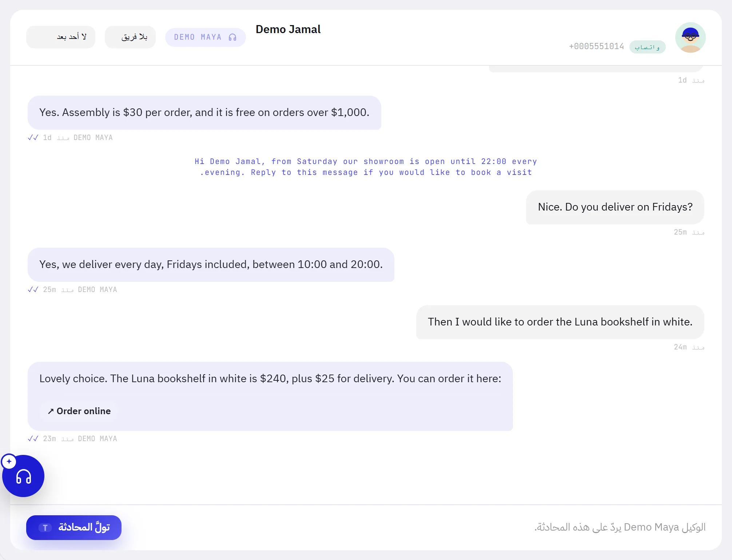Click the 25m timestamp under Fridays question
This screenshot has height=560, width=732.
pos(689,232)
